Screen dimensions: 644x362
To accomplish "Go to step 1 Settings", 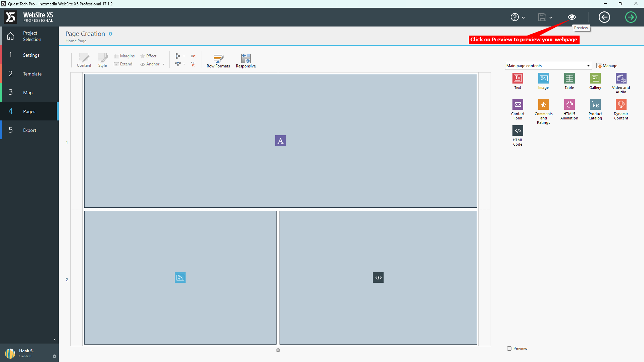I will (29, 55).
